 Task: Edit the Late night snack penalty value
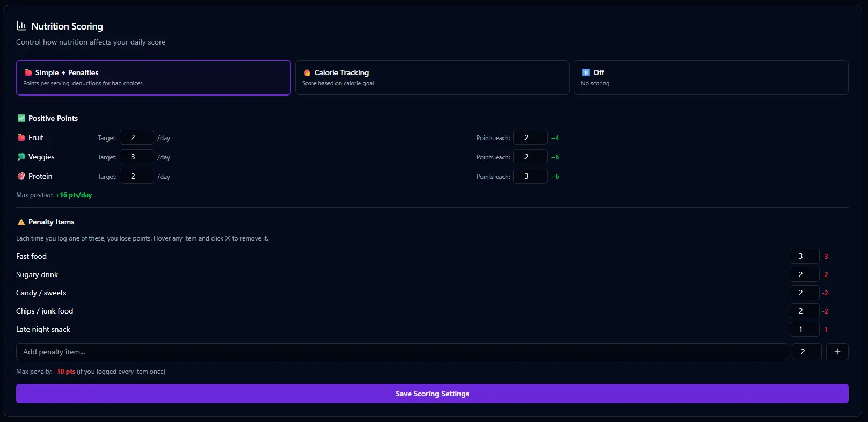(x=804, y=329)
